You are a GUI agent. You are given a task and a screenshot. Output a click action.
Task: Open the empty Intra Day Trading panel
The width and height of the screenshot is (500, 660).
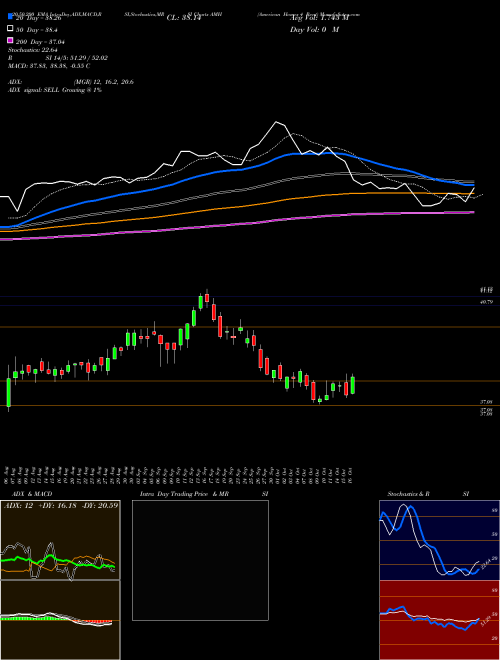200,560
